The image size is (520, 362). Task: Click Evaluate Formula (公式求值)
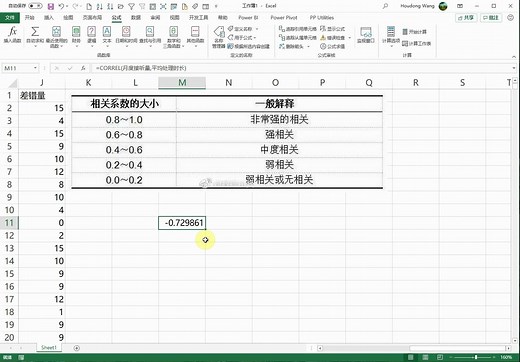pos(332,46)
